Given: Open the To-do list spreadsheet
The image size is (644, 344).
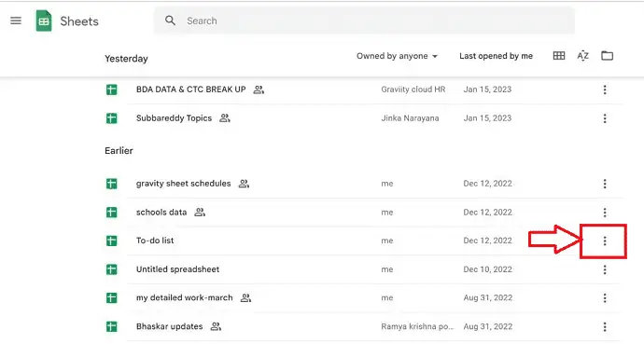Looking at the screenshot, I should (x=155, y=241).
